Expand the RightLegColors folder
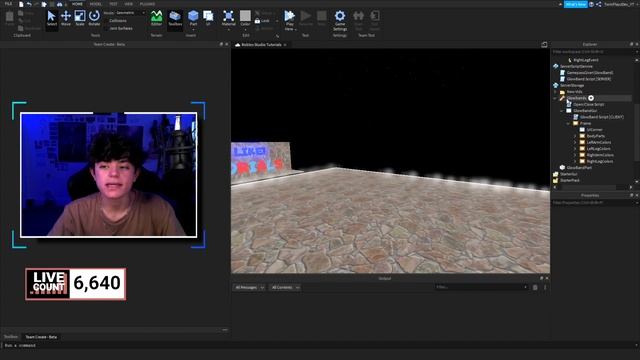This screenshot has width=640, height=360. pyautogui.click(x=576, y=161)
